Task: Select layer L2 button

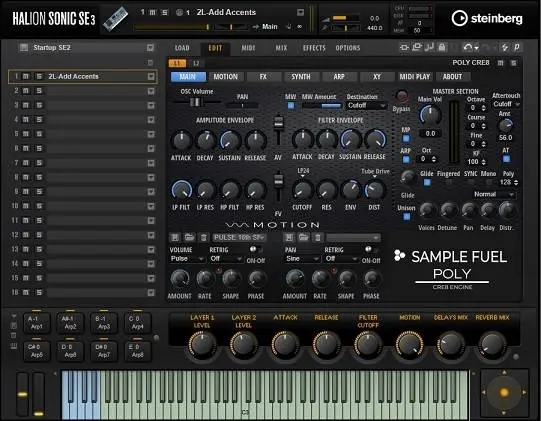Action: point(196,63)
